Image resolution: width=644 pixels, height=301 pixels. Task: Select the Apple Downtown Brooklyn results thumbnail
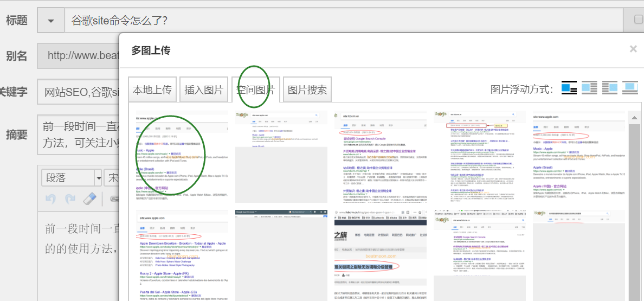click(x=182, y=255)
